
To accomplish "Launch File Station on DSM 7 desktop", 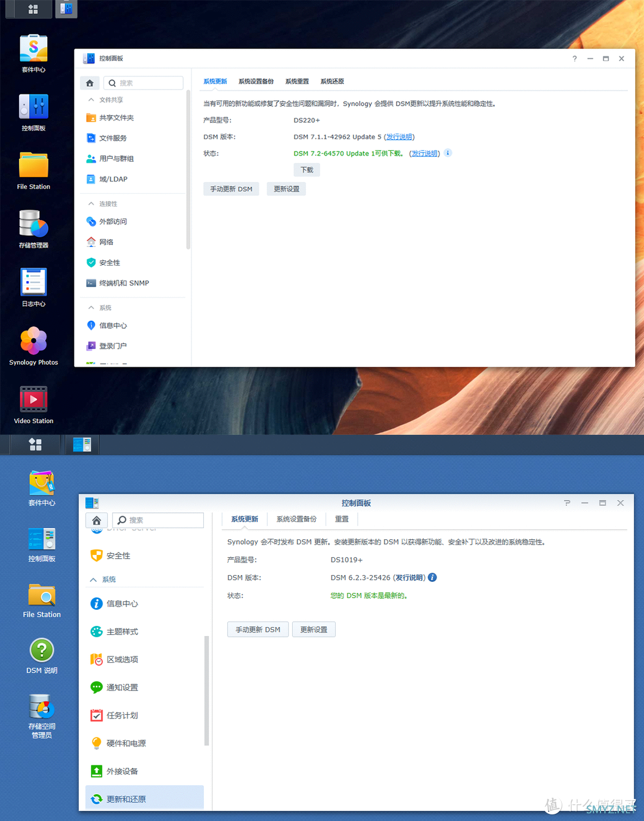I will (33, 165).
